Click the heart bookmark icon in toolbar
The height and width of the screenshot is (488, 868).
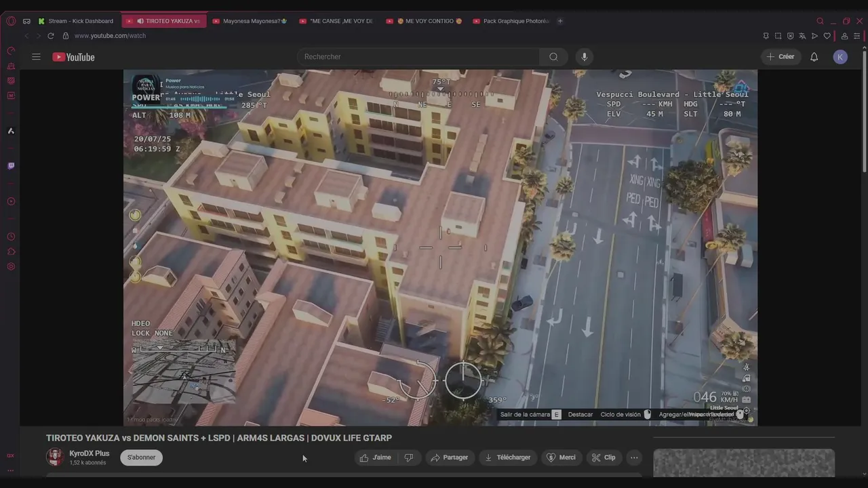pos(827,36)
